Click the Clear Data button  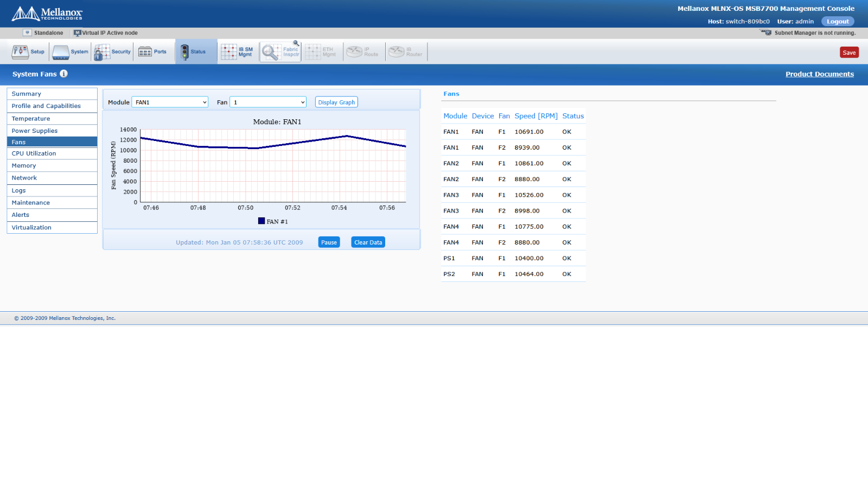[x=368, y=242]
